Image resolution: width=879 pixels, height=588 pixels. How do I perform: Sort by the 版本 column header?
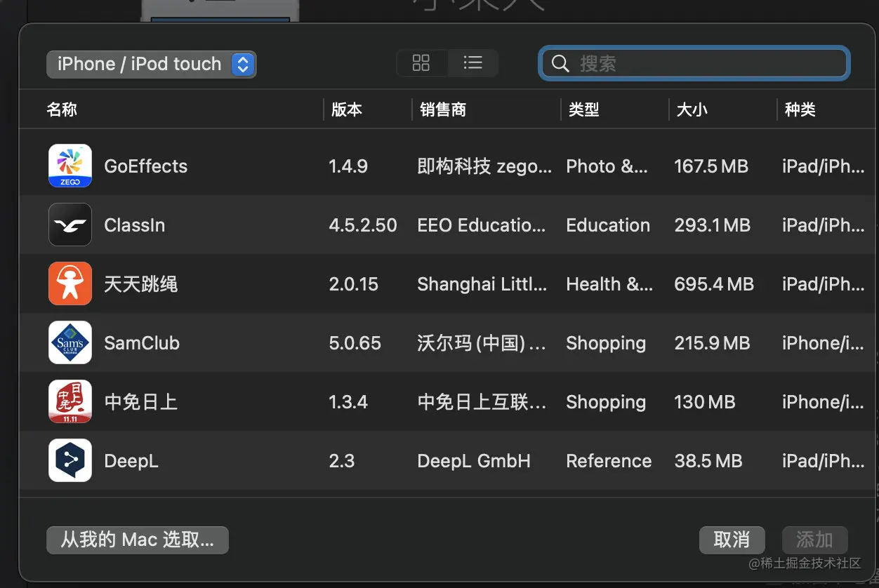347,109
